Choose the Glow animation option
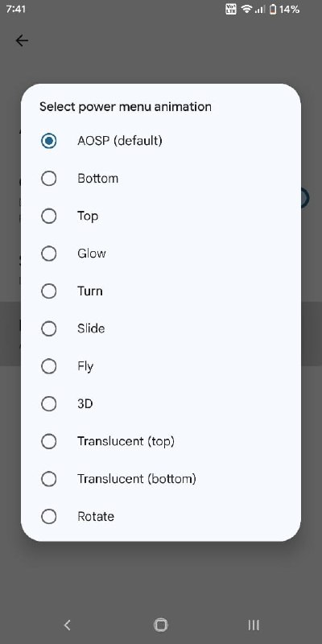The width and height of the screenshot is (322, 644). 160,254
